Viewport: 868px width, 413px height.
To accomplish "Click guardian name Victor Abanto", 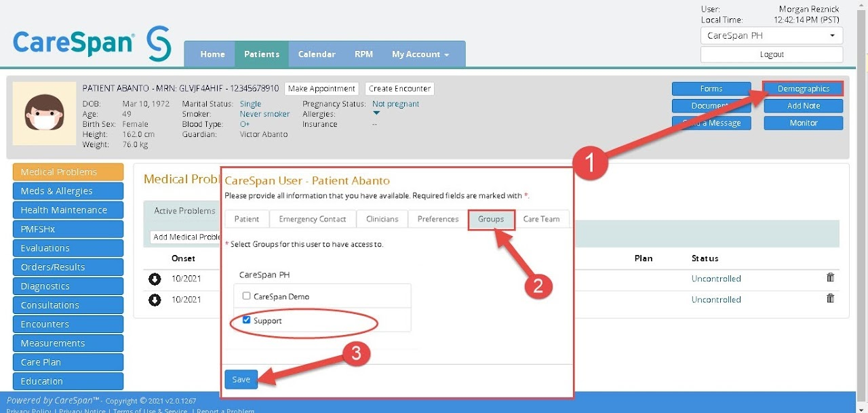I will (264, 134).
